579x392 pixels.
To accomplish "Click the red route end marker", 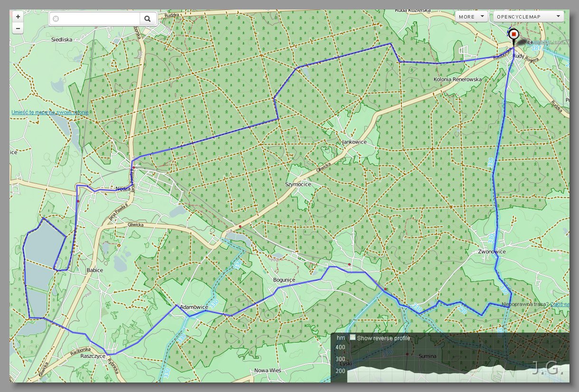I will click(x=513, y=34).
